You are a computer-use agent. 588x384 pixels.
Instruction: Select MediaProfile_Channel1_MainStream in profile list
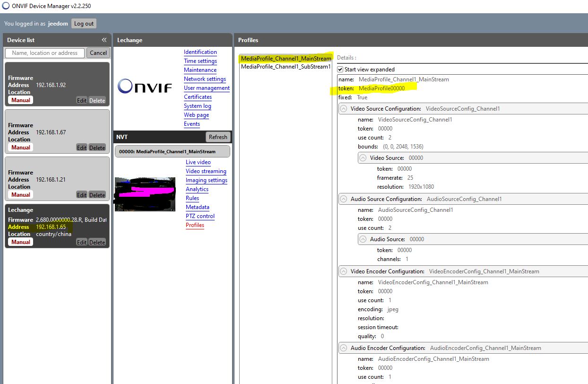[286, 58]
